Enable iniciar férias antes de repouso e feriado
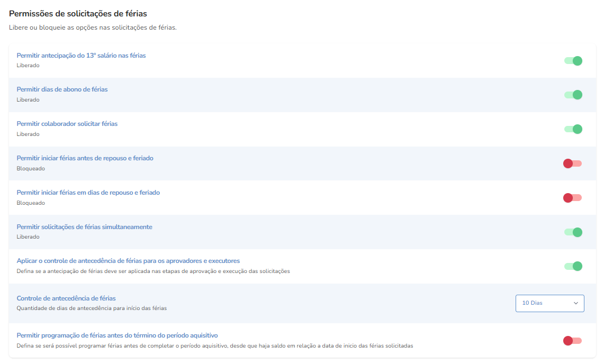The width and height of the screenshot is (604, 364). pos(572,163)
